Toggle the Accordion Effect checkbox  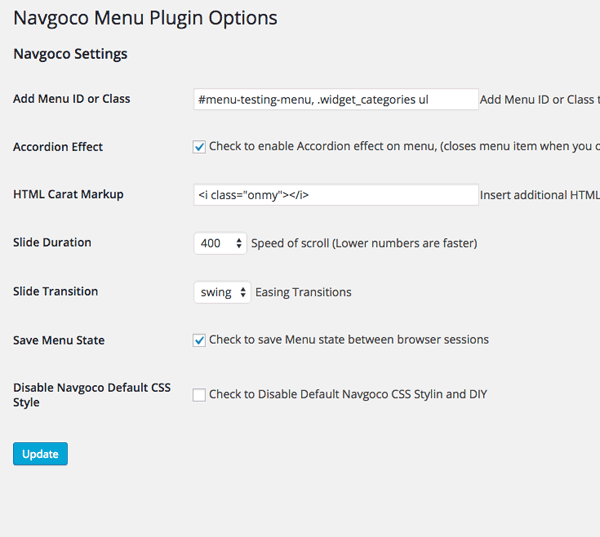click(200, 147)
